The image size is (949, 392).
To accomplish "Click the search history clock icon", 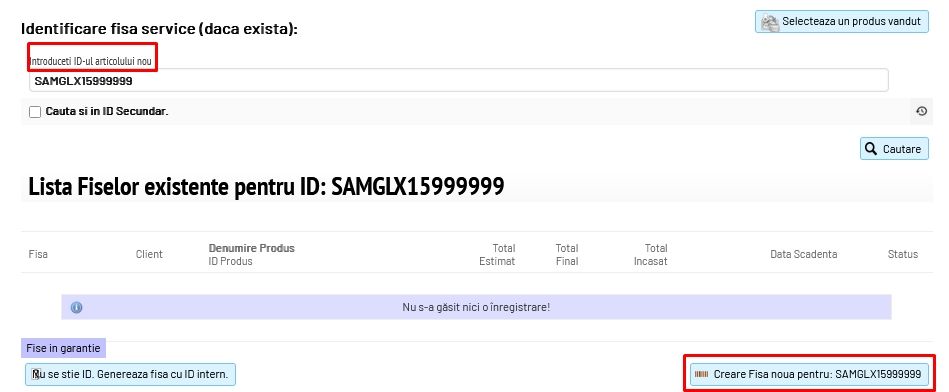I will pyautogui.click(x=921, y=111).
